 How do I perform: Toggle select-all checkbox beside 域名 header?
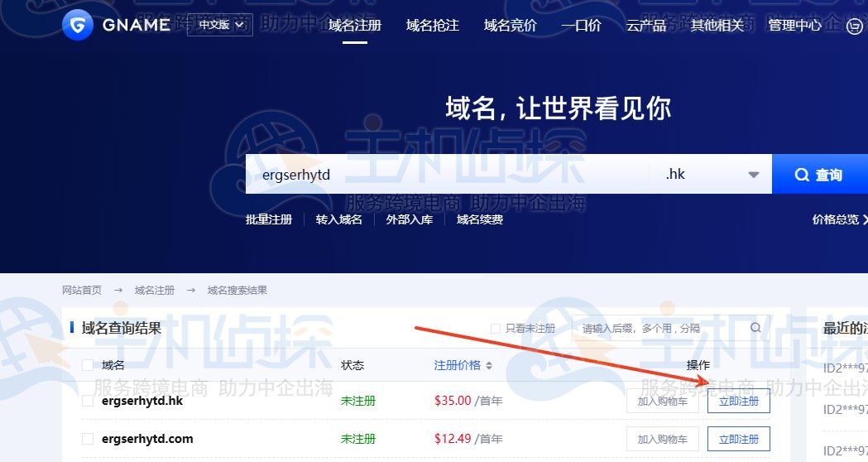tap(88, 365)
